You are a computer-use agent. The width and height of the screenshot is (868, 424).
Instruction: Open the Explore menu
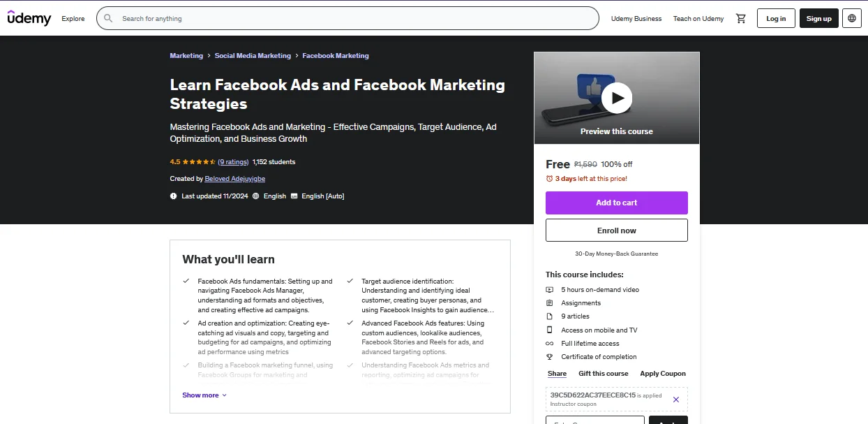pyautogui.click(x=73, y=19)
